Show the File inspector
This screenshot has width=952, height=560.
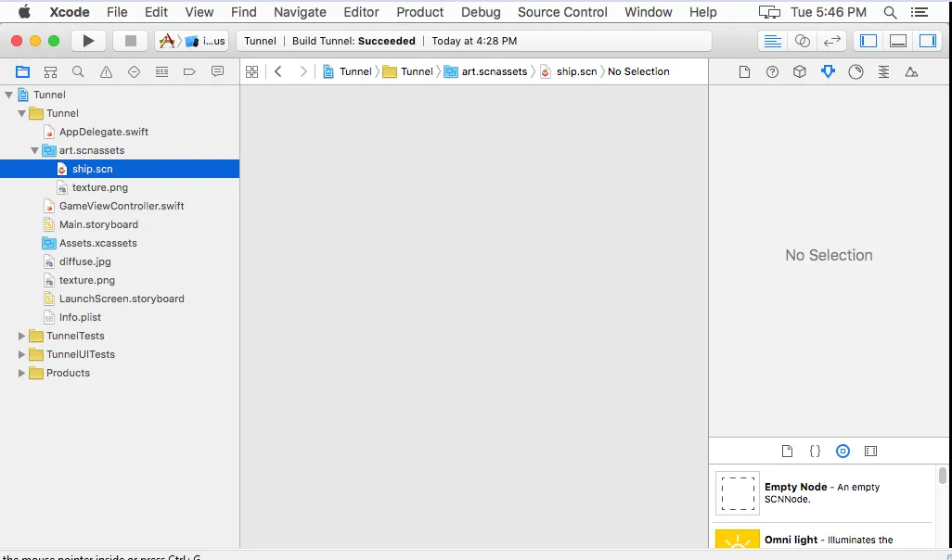(x=744, y=71)
